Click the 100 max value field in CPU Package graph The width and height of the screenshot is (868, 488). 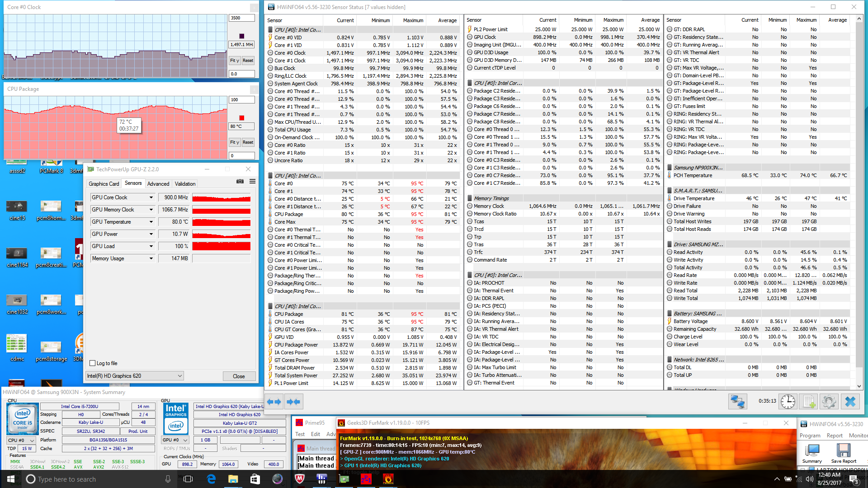tap(242, 100)
